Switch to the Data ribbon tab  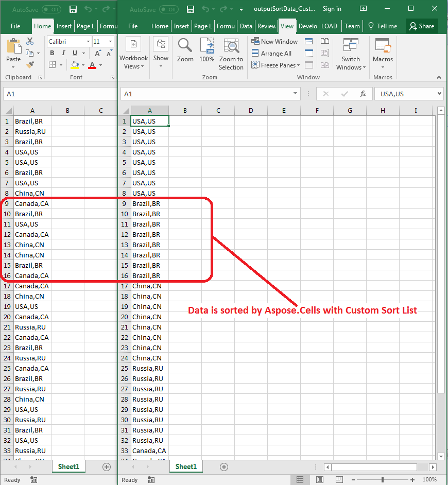coord(246,26)
